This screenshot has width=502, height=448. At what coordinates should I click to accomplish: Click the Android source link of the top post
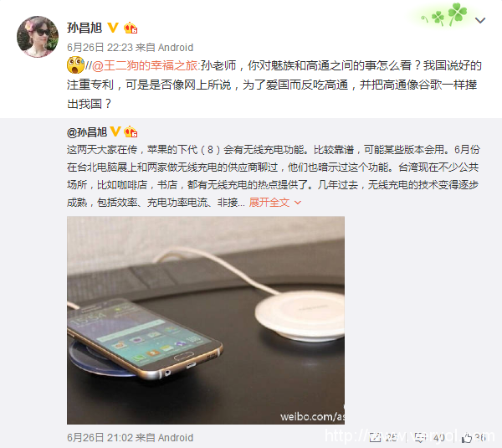[x=176, y=48]
